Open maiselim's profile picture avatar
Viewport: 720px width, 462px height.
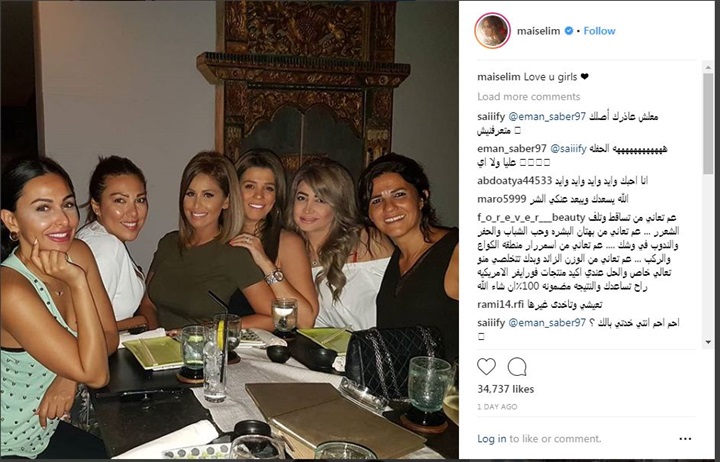coord(492,31)
